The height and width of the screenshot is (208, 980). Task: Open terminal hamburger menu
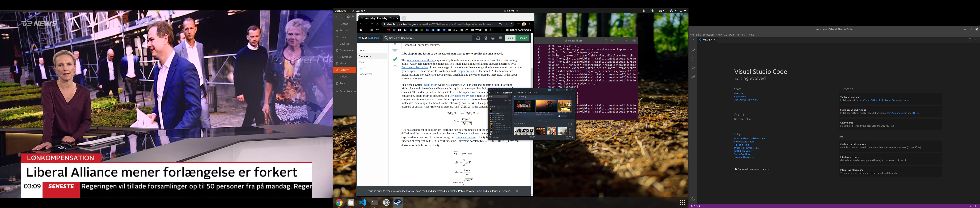[x=612, y=41]
